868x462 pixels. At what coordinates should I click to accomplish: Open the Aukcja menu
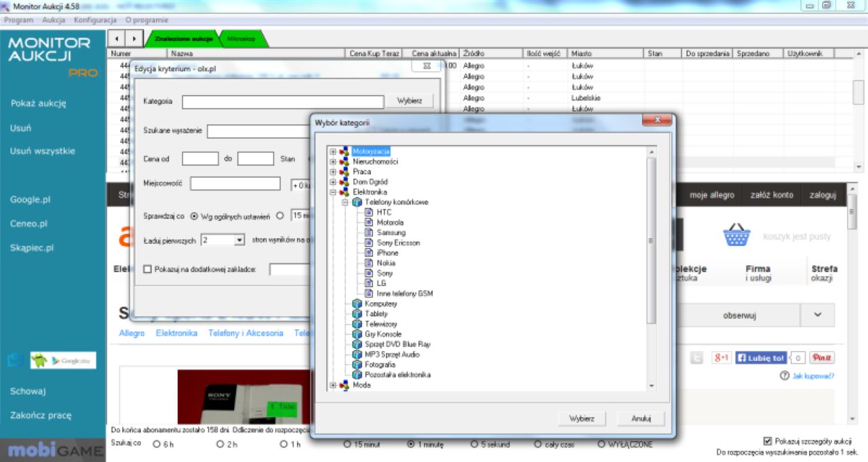coord(54,20)
